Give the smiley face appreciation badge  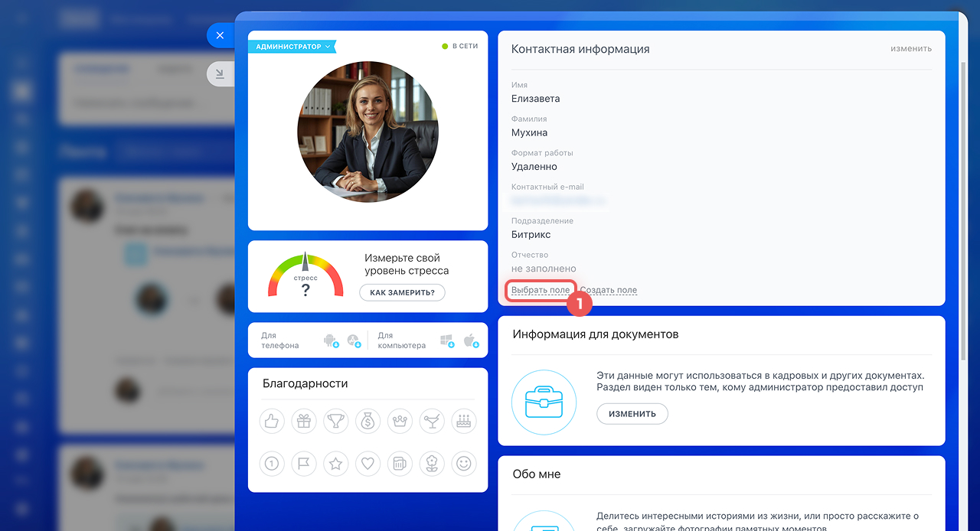tap(463, 463)
